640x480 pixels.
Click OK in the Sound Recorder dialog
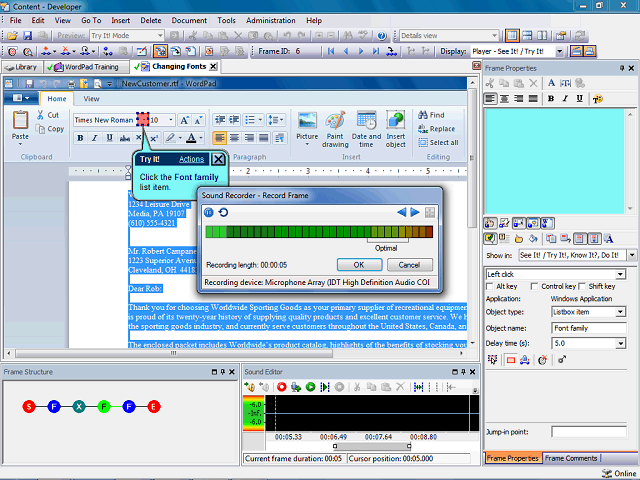coord(359,265)
